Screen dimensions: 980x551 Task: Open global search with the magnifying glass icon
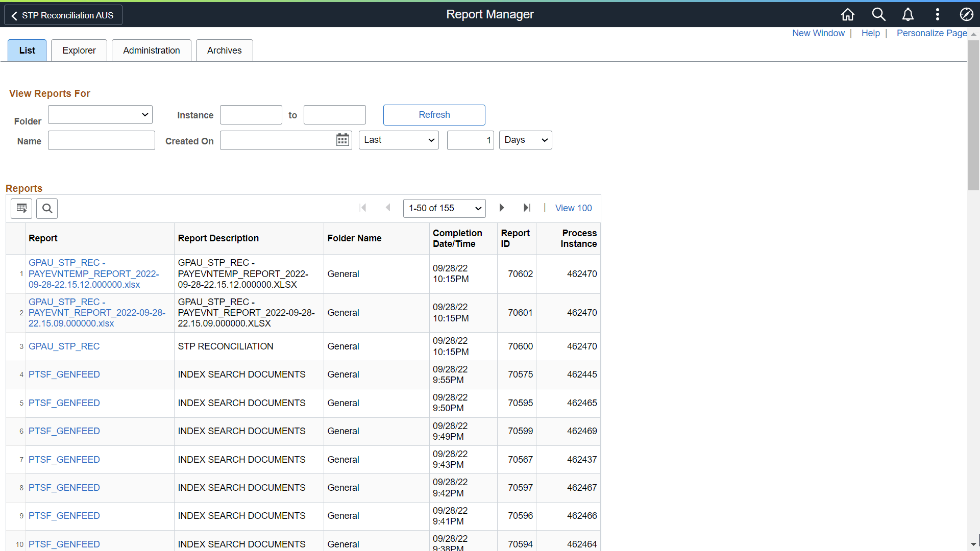point(878,14)
